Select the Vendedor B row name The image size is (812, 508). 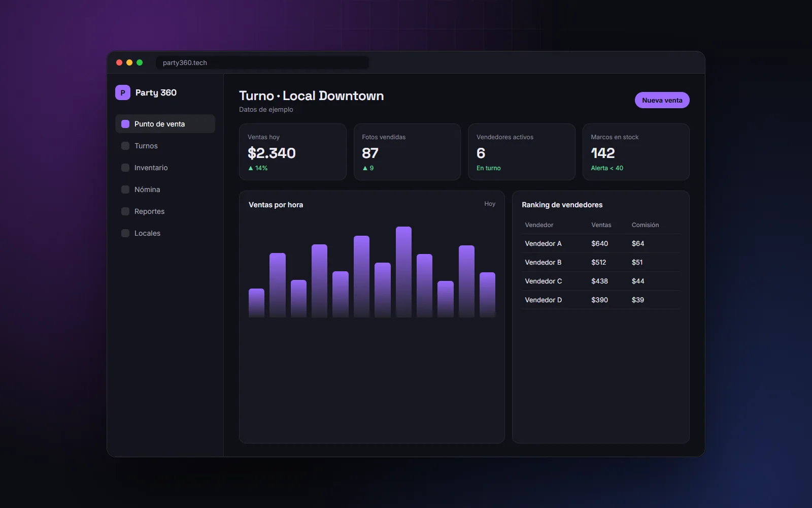click(x=543, y=262)
